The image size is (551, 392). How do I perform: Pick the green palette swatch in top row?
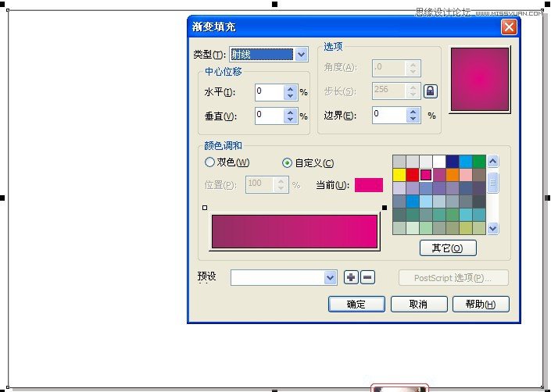point(479,162)
